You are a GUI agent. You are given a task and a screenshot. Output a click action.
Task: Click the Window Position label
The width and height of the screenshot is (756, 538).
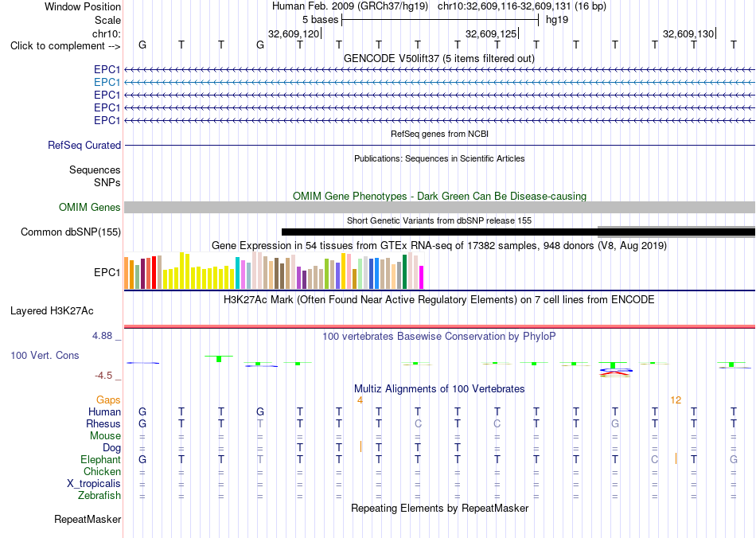(x=83, y=6)
